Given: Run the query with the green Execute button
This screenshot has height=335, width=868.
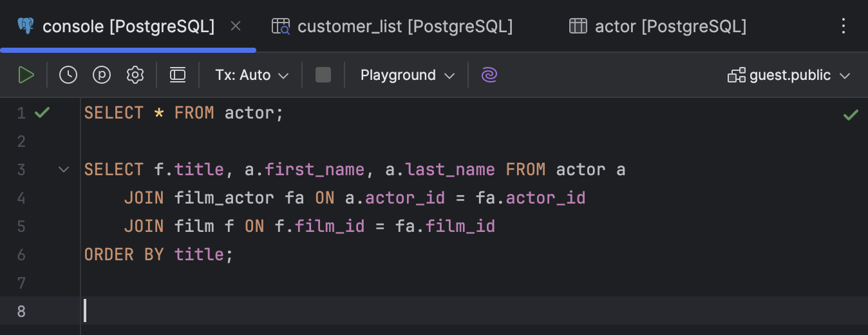Looking at the screenshot, I should (x=26, y=75).
